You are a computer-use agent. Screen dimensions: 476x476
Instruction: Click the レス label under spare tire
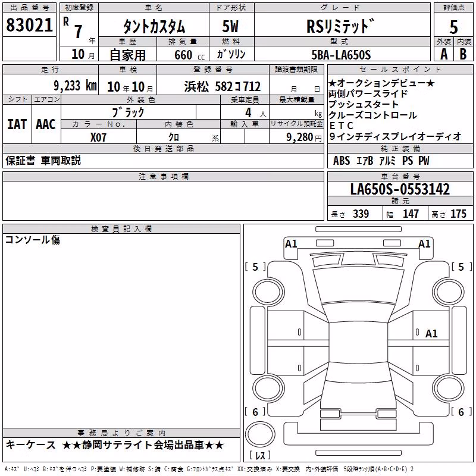tap(260, 455)
